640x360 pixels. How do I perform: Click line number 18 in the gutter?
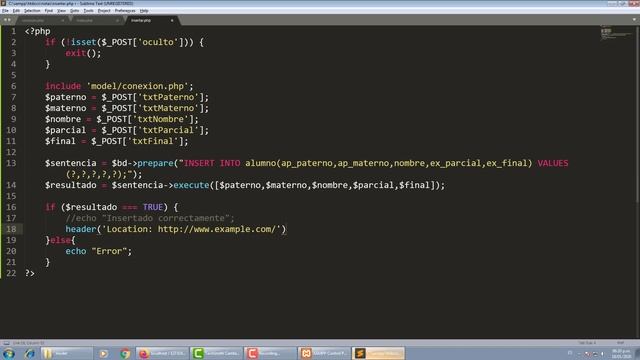(11, 229)
